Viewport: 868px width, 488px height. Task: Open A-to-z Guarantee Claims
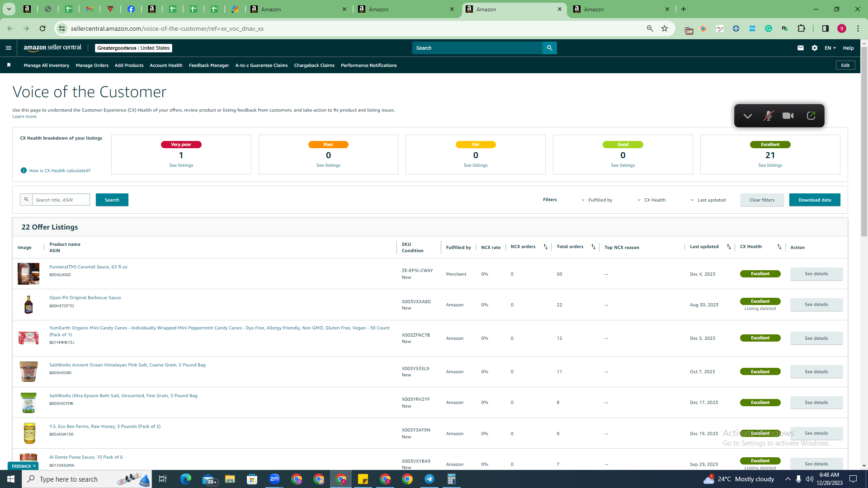[261, 65]
